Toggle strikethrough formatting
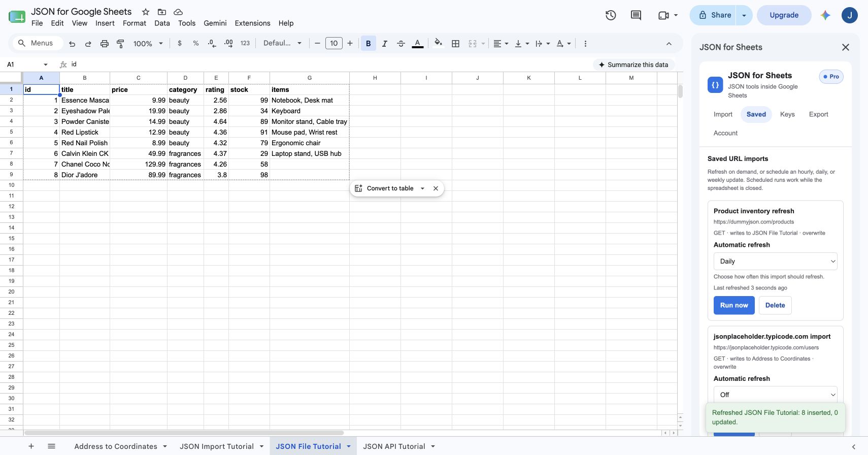The height and width of the screenshot is (455, 868). point(401,44)
